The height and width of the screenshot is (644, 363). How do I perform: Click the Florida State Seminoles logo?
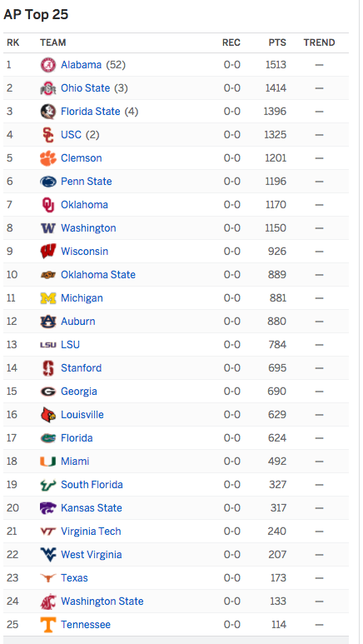(x=48, y=112)
